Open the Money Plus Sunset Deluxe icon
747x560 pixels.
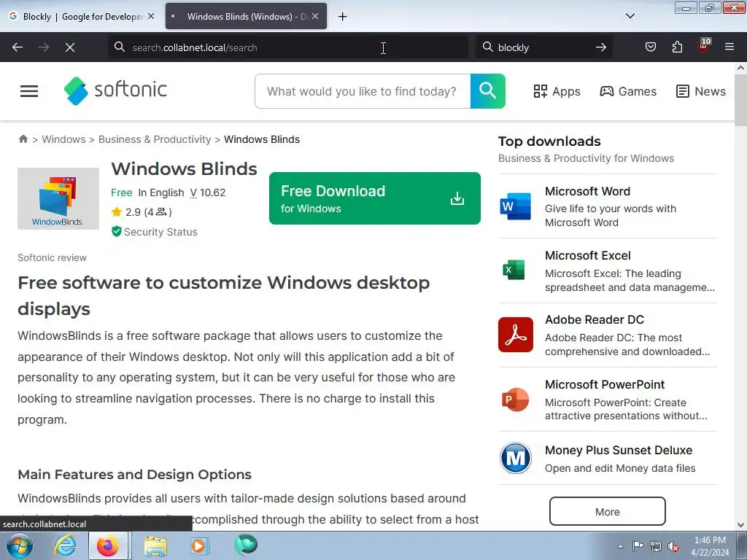(516, 458)
